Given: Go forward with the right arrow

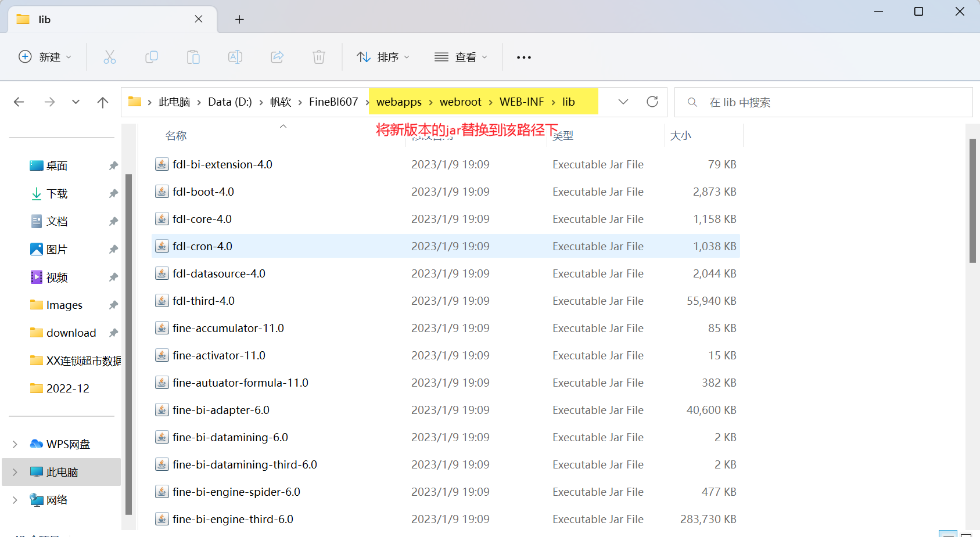Looking at the screenshot, I should coord(50,102).
